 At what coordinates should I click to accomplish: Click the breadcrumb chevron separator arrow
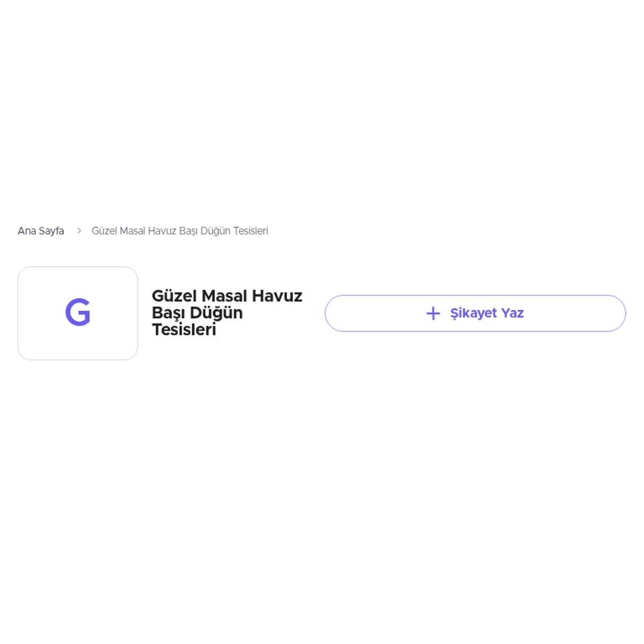[79, 231]
